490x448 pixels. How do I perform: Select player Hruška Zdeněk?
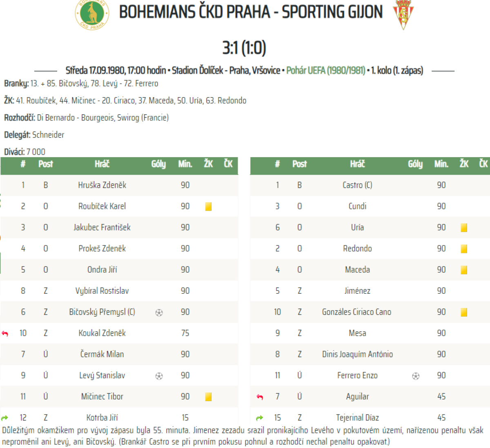pos(102,185)
